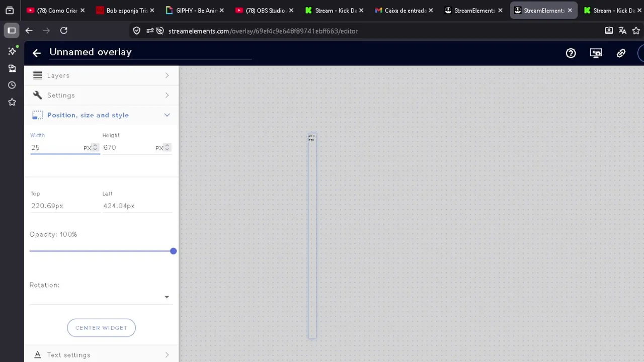Viewport: 644px width, 362px height.
Task: Open the browser AI sparkle sidebar icon
Action: [12, 51]
